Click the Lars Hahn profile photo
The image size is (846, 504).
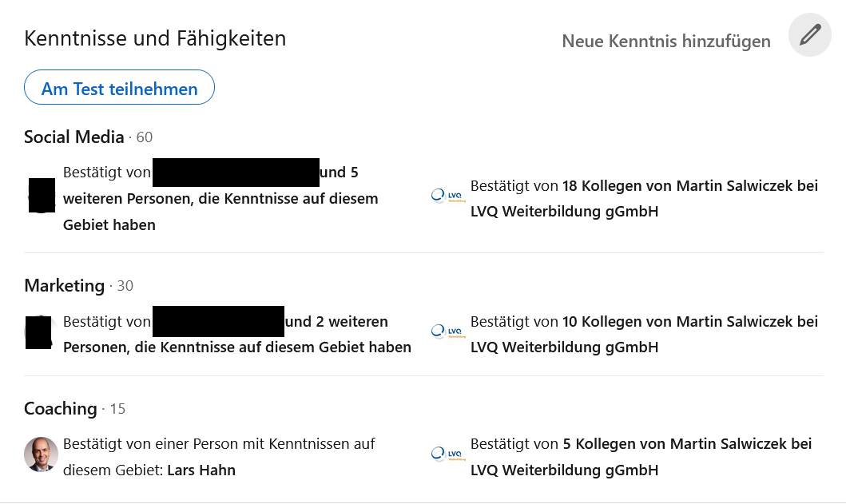coord(41,454)
